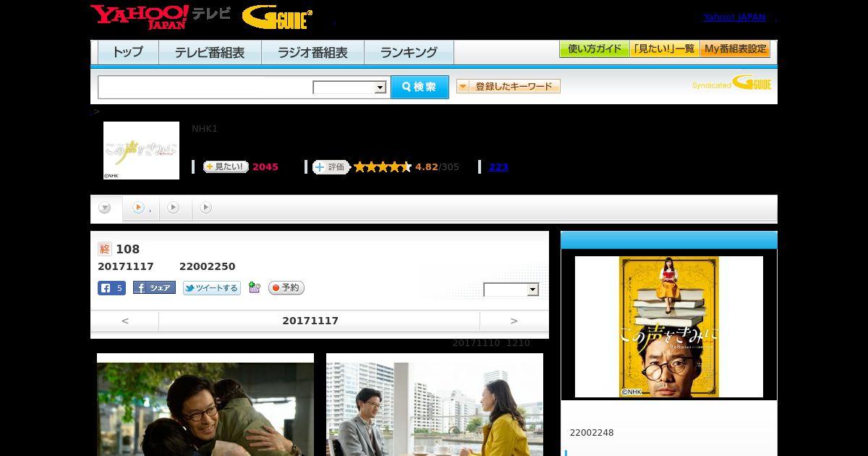Image resolution: width=868 pixels, height=456 pixels.
Task: Click the 4.82 rating score
Action: [x=427, y=167]
